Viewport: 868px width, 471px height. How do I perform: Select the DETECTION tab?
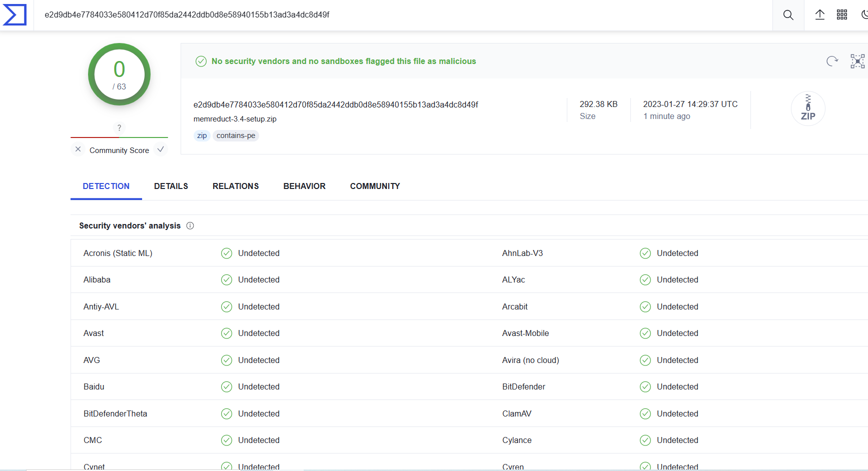click(x=106, y=186)
